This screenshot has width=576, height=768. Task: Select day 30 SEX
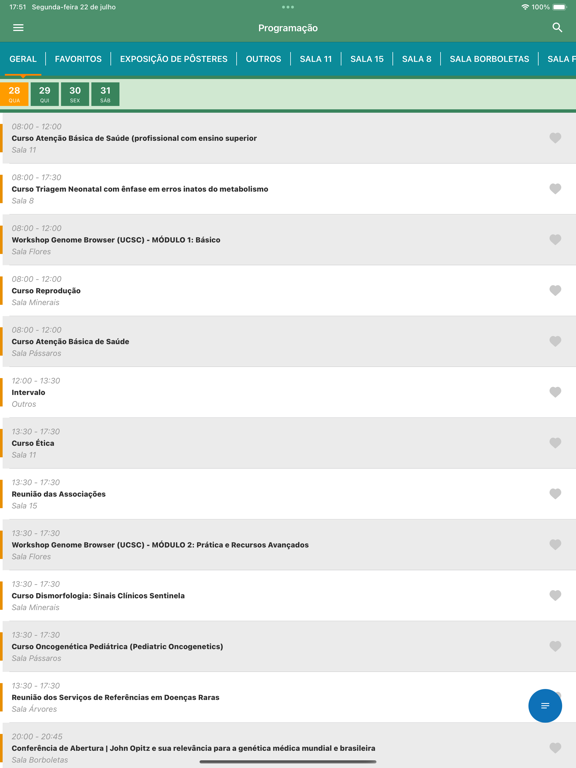[x=75, y=94]
